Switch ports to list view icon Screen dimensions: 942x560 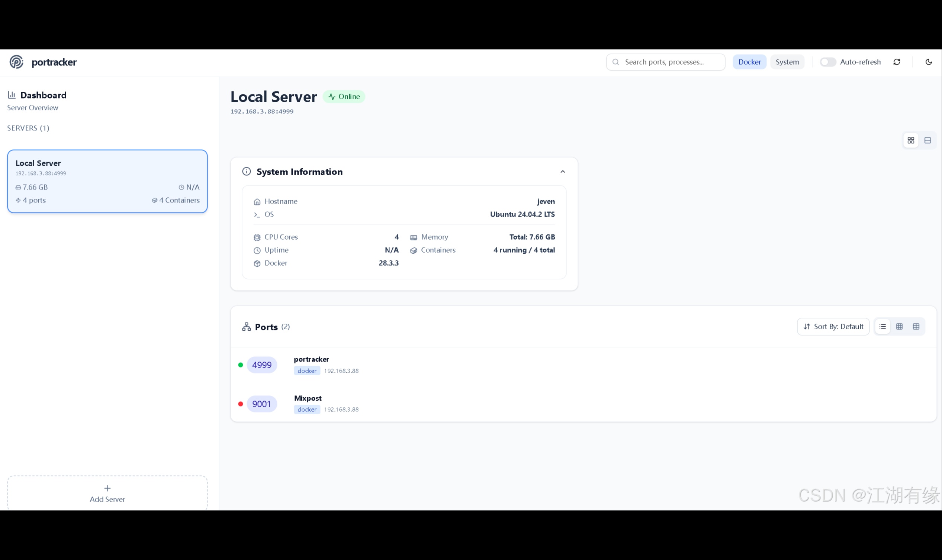[x=882, y=326]
